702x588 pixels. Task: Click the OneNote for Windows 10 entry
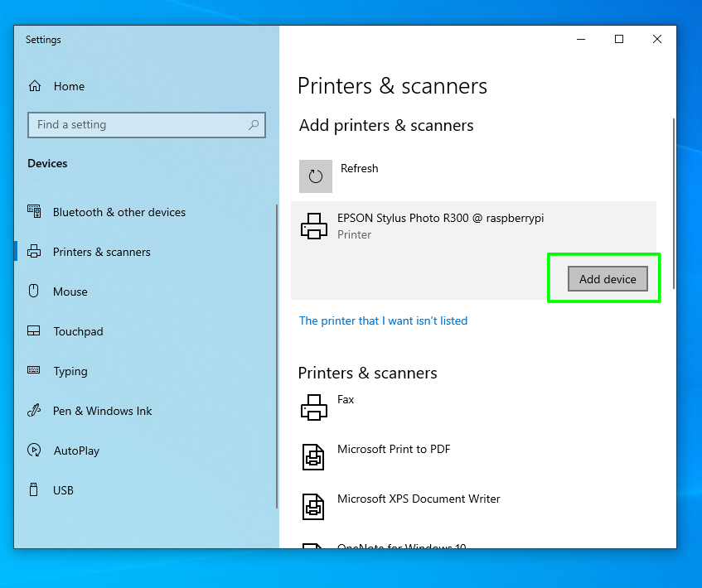point(402,547)
